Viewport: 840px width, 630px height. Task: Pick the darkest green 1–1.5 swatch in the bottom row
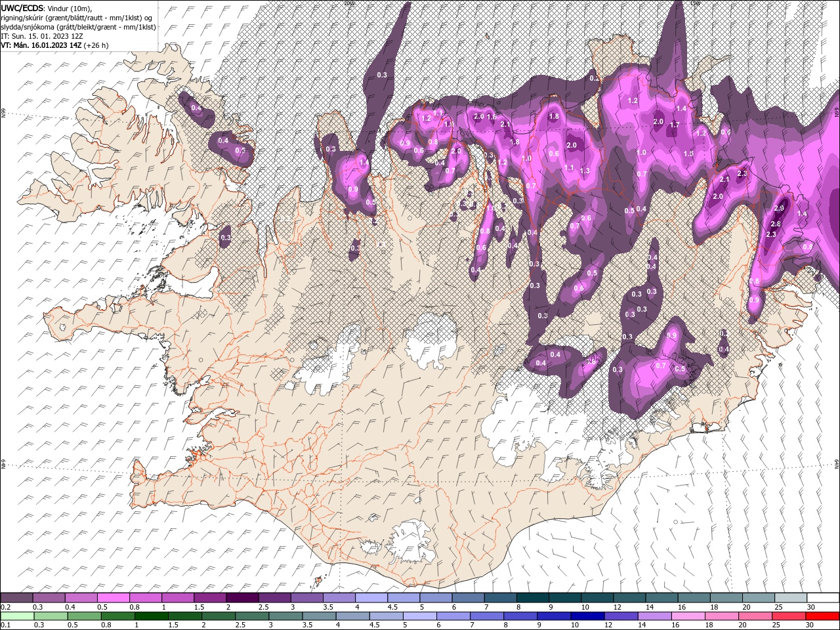150,616
